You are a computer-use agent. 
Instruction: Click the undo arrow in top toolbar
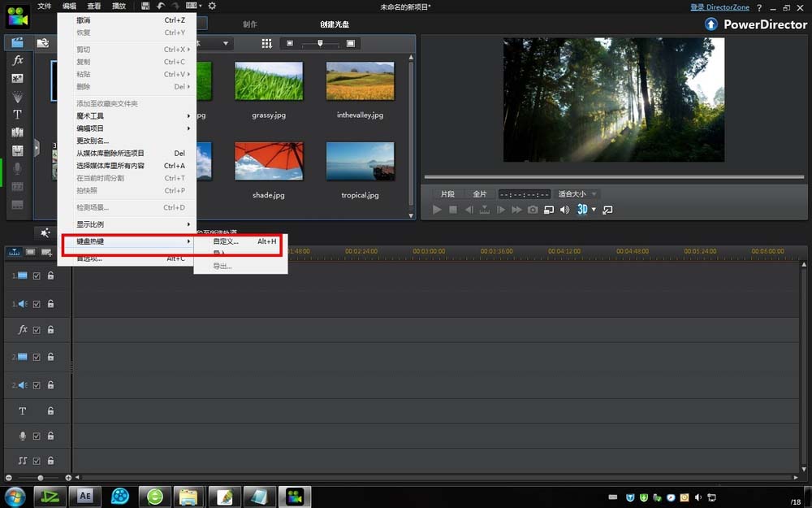161,7
